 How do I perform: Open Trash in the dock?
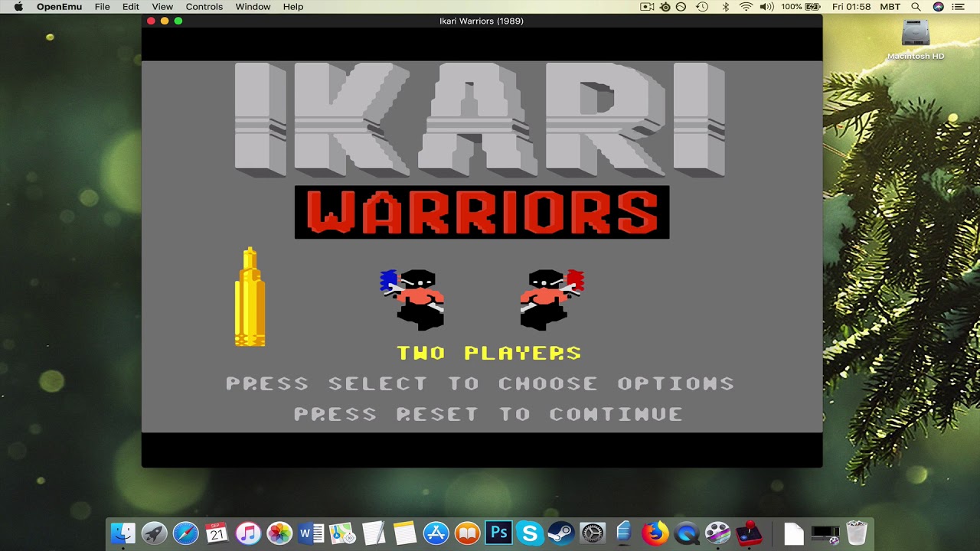tap(856, 533)
